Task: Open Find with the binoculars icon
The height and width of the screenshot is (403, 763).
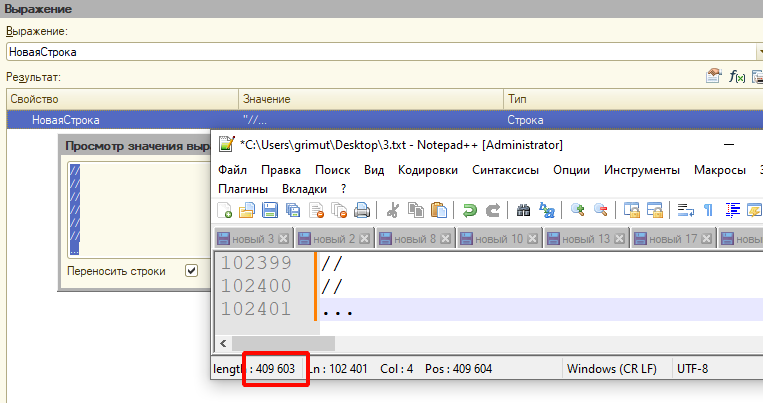Action: (x=523, y=210)
